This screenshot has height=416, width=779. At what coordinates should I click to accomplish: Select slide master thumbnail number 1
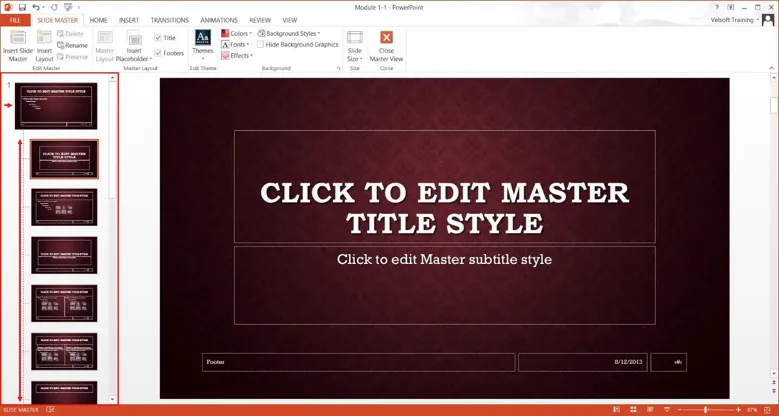coord(56,106)
